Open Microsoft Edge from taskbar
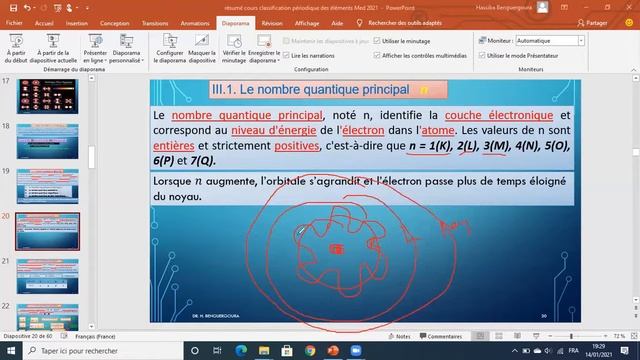The image size is (640, 360). point(241,351)
